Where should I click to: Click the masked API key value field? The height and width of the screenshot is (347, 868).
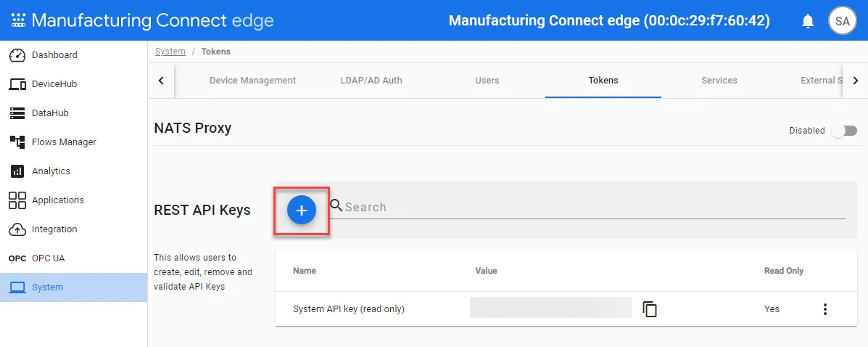point(551,308)
